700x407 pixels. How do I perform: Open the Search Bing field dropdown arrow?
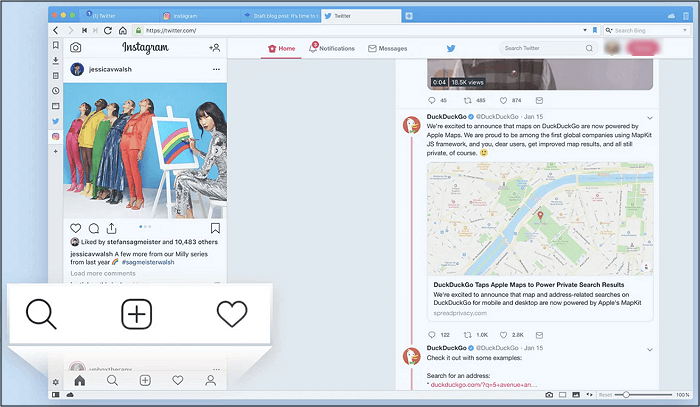pos(685,30)
